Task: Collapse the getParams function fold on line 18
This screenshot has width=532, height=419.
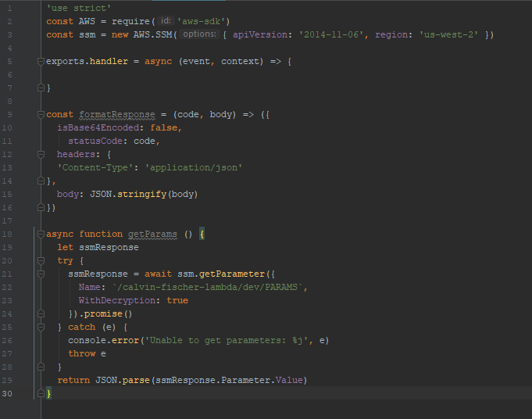Action: [41, 234]
